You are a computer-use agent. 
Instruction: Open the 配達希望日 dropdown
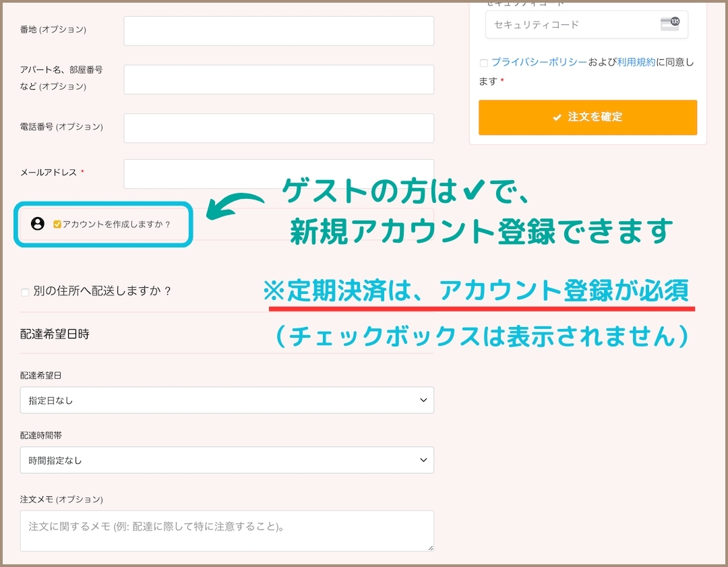point(227,400)
